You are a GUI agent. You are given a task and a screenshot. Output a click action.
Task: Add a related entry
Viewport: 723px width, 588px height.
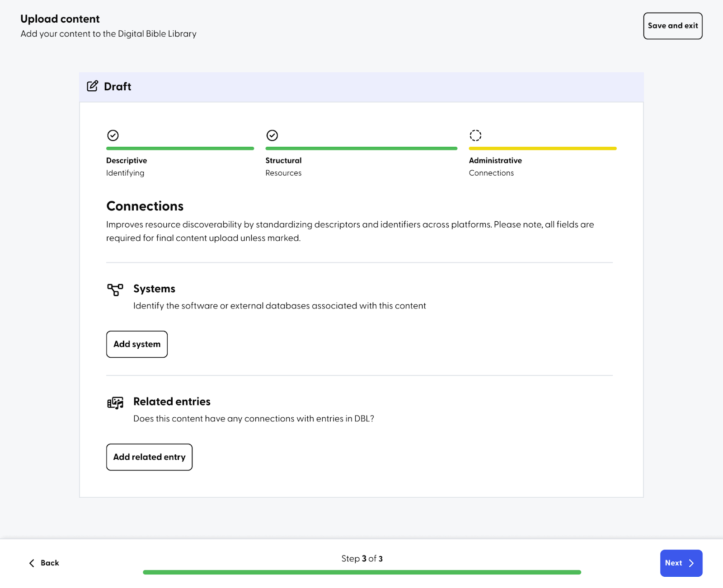click(x=149, y=457)
